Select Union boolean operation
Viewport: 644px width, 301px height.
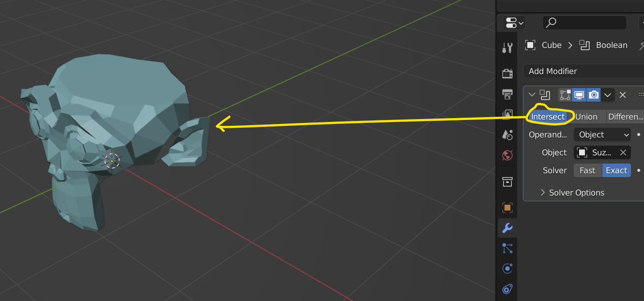(586, 117)
